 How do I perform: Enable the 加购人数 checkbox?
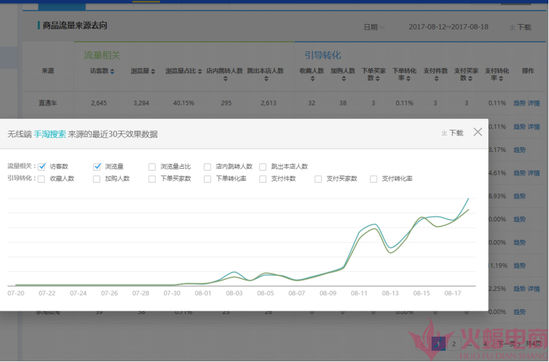97,179
